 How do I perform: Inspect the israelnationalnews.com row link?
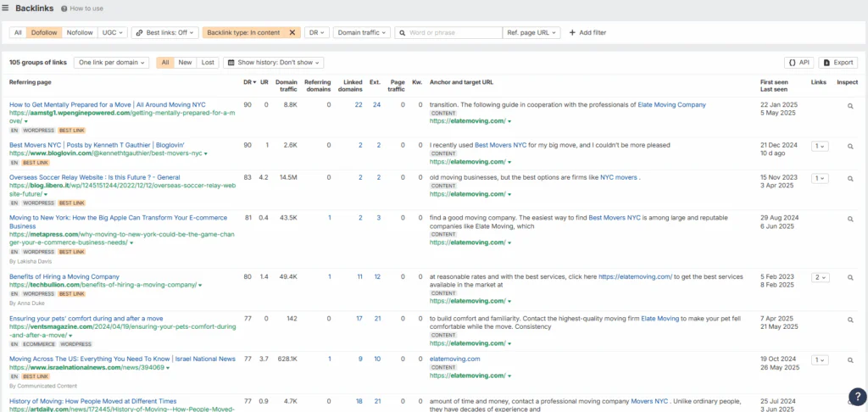tap(851, 360)
